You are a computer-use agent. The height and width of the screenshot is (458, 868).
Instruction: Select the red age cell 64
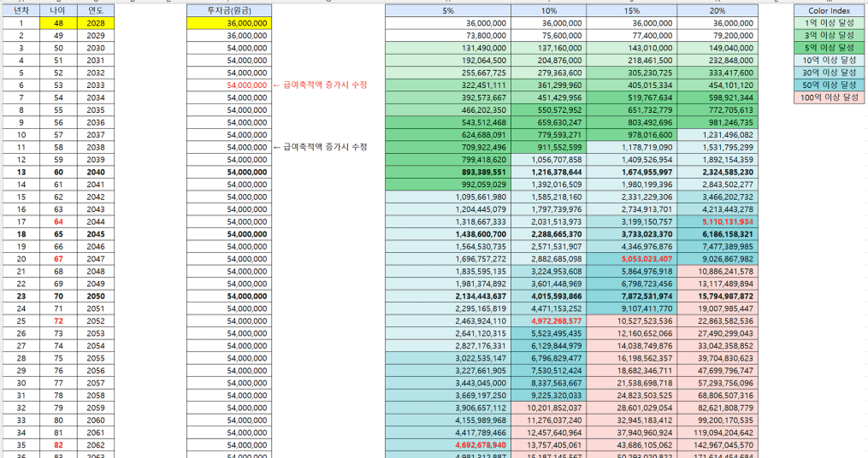58,222
